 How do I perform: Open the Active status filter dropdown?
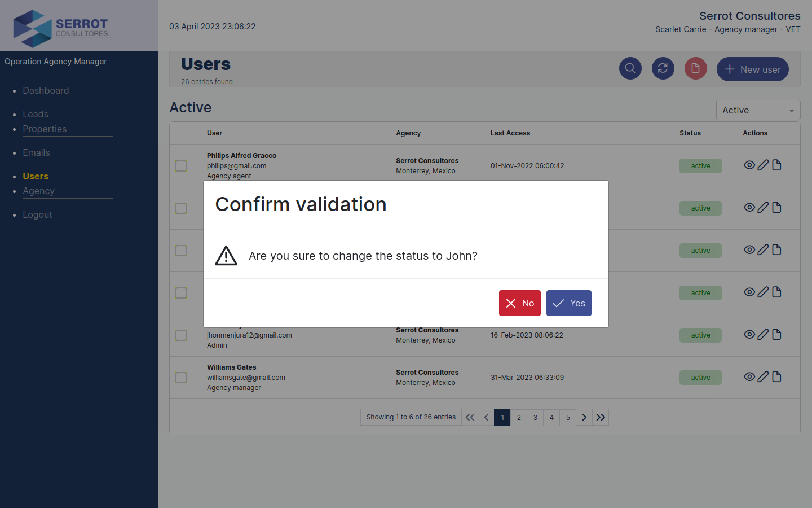click(758, 110)
